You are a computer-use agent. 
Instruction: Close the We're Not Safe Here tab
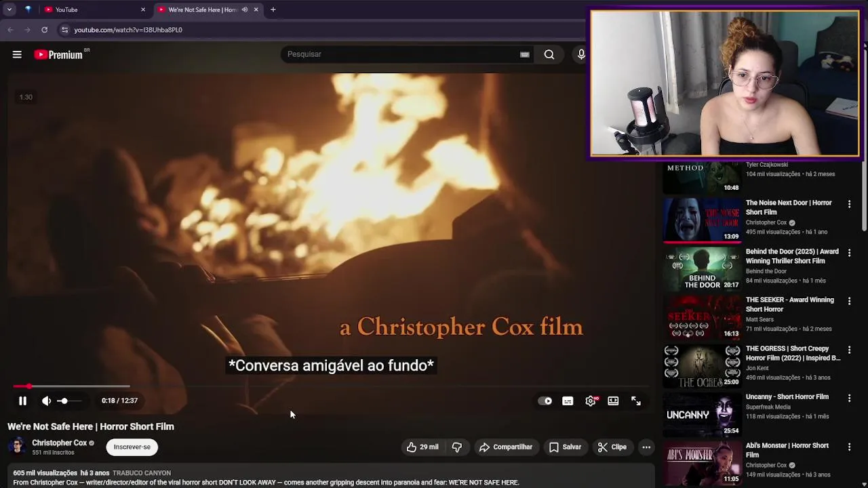256,9
